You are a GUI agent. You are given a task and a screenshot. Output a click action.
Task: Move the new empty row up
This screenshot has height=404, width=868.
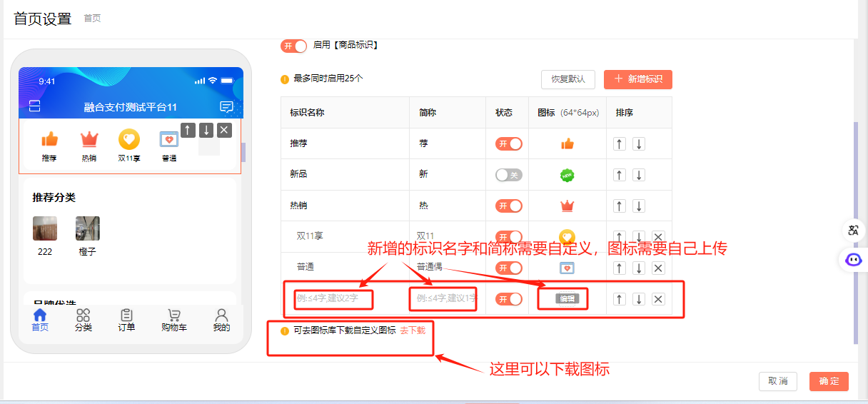pos(620,299)
